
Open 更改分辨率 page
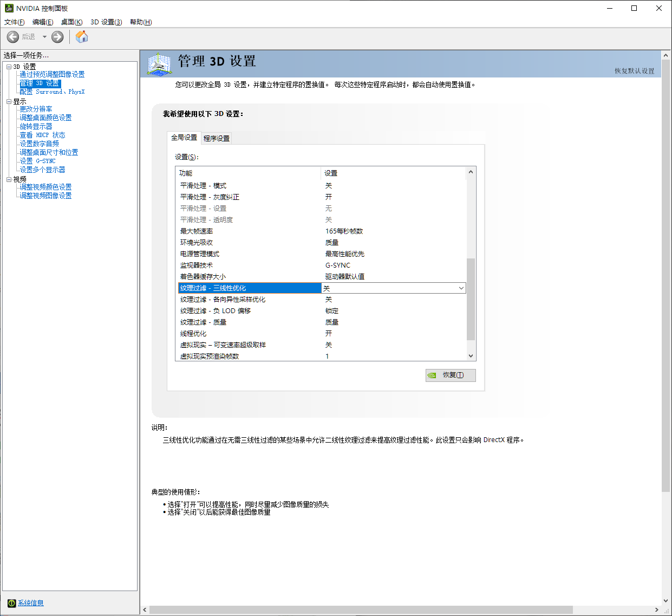click(x=36, y=109)
